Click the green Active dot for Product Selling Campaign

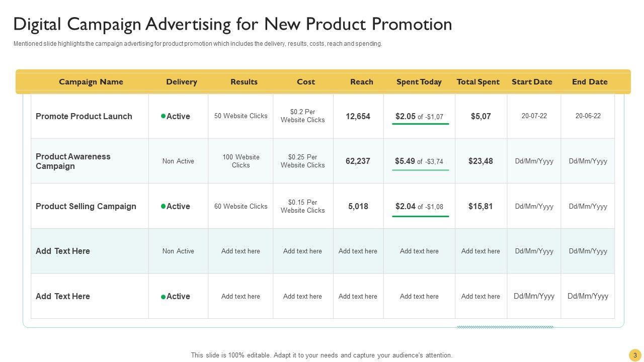pyautogui.click(x=163, y=206)
